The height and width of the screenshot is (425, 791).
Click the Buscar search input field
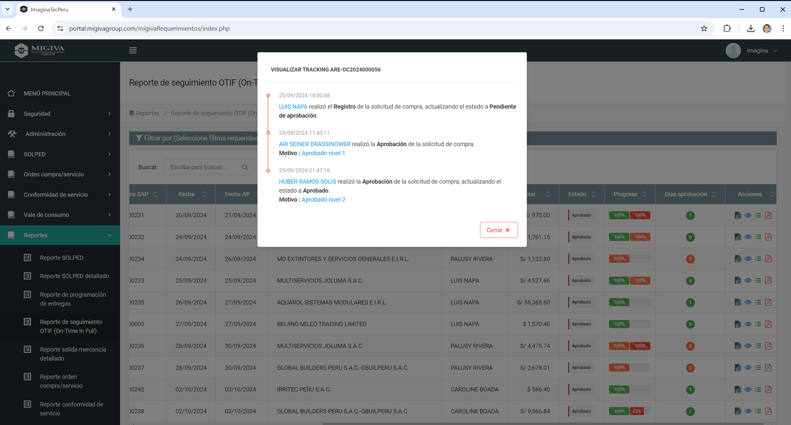pyautogui.click(x=203, y=167)
